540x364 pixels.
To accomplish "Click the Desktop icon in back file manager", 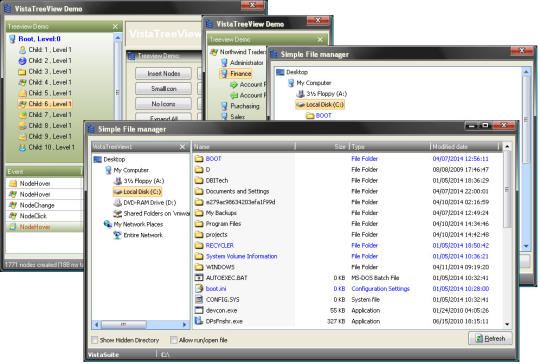I will pos(280,72).
